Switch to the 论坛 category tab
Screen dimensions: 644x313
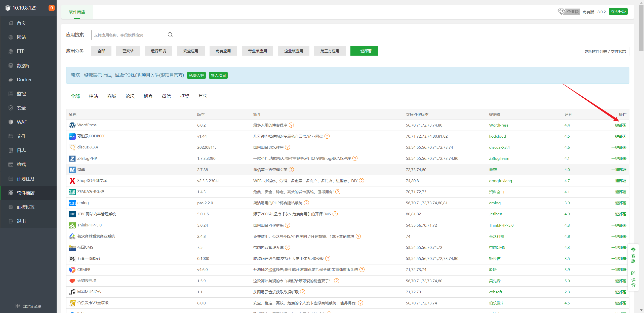click(130, 96)
